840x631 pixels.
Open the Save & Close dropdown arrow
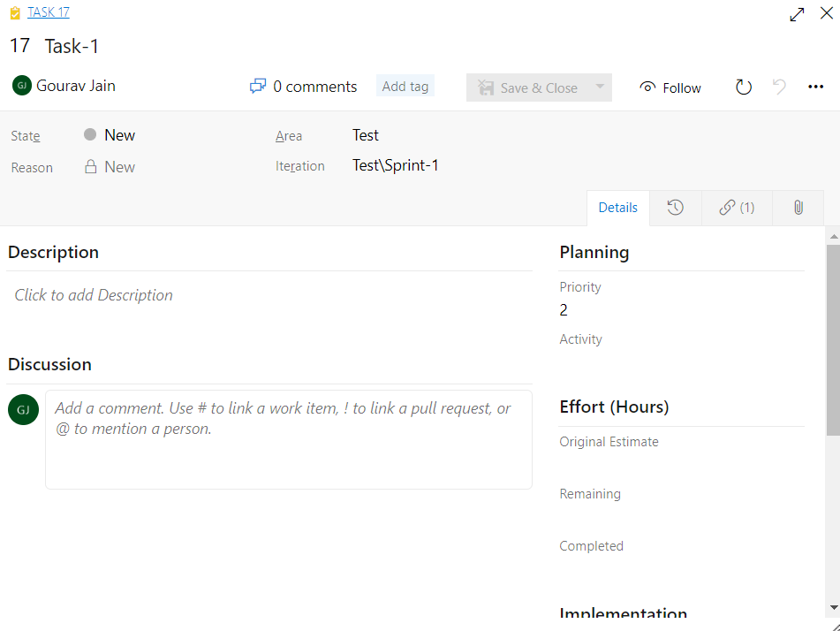click(600, 87)
